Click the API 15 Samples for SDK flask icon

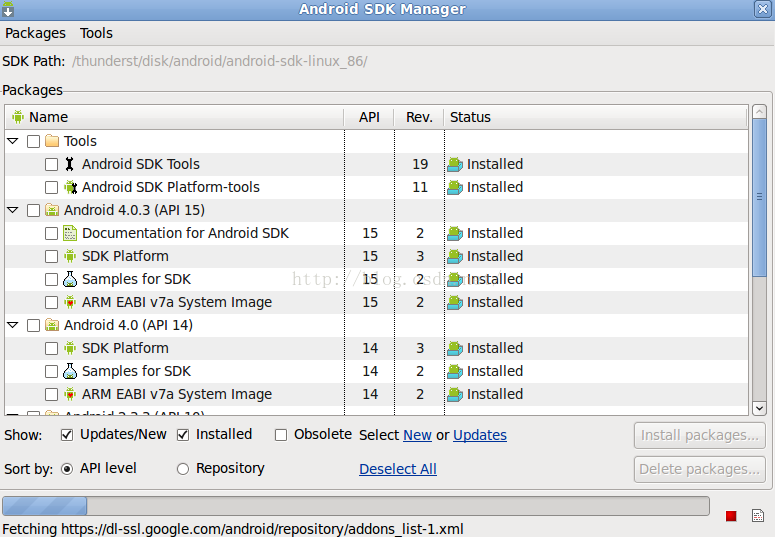[x=70, y=279]
